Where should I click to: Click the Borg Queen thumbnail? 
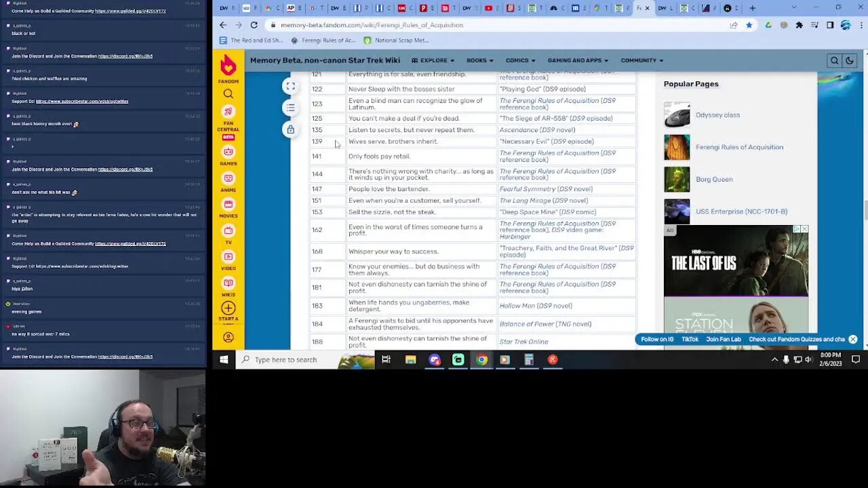point(677,180)
